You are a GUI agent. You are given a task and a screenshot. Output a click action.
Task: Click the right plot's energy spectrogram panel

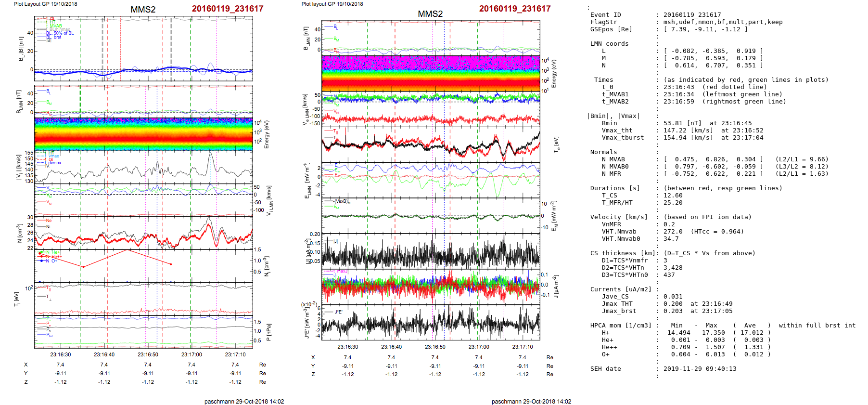point(431,73)
